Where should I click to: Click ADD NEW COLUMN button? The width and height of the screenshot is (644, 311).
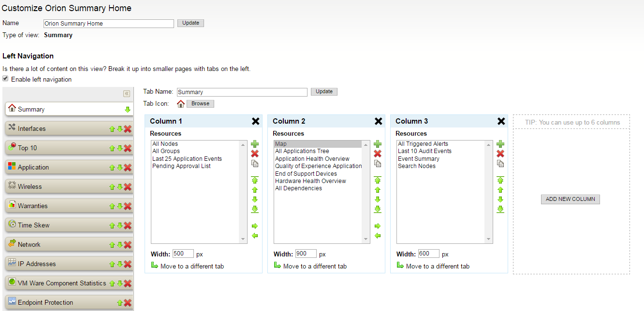pos(570,199)
